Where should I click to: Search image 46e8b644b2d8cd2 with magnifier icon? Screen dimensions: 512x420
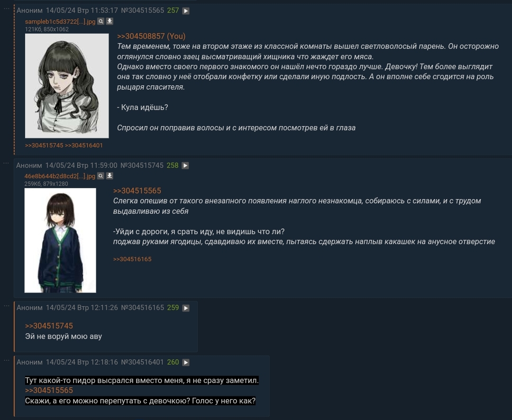coord(101,176)
